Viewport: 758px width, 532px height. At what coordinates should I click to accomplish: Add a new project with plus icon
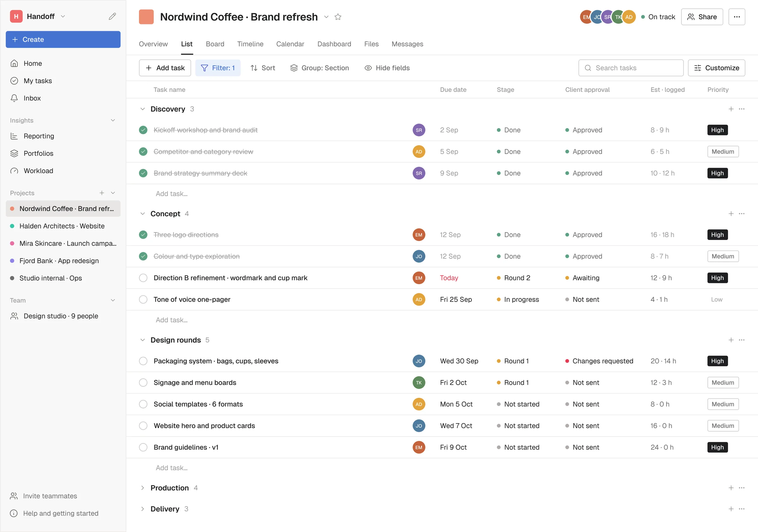point(102,193)
